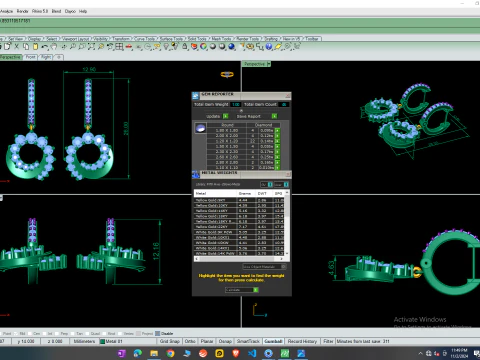Click the padlock Lock icon
The width and height of the screenshot is (480, 360).
185,47
